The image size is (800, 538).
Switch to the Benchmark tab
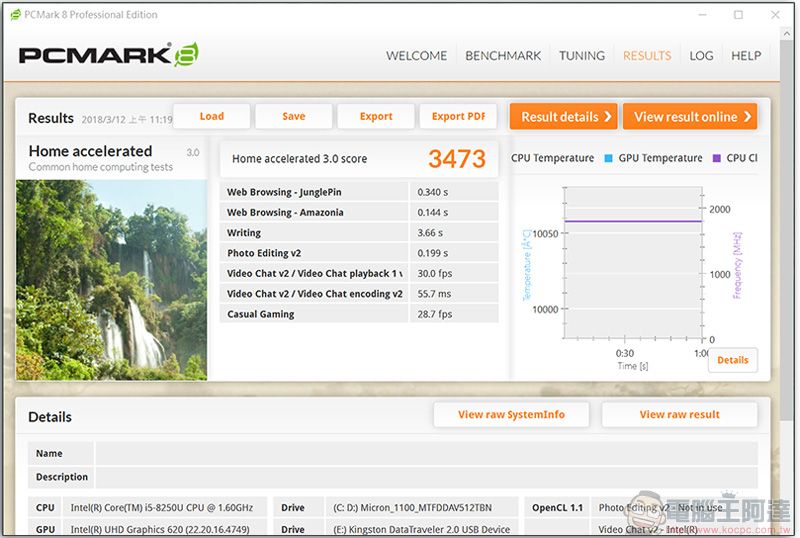coord(503,56)
